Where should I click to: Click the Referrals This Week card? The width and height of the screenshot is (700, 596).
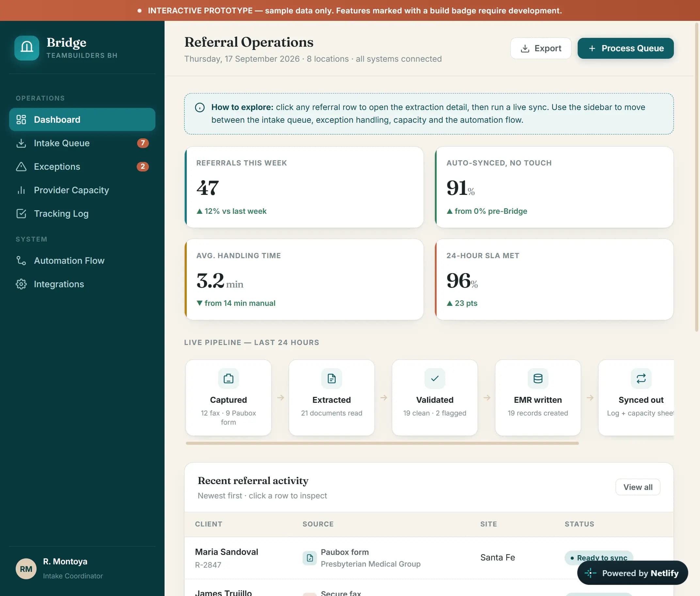pyautogui.click(x=304, y=187)
